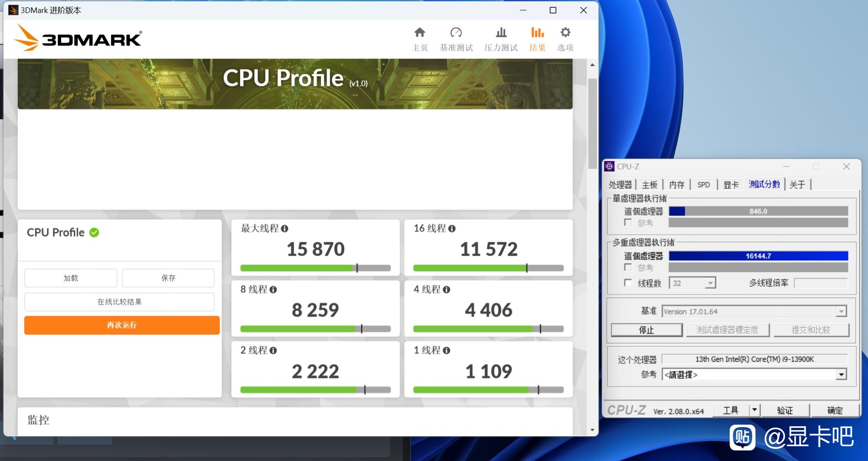868x461 pixels.
Task: Click the 3DMark logo in header
Action: pyautogui.click(x=78, y=38)
